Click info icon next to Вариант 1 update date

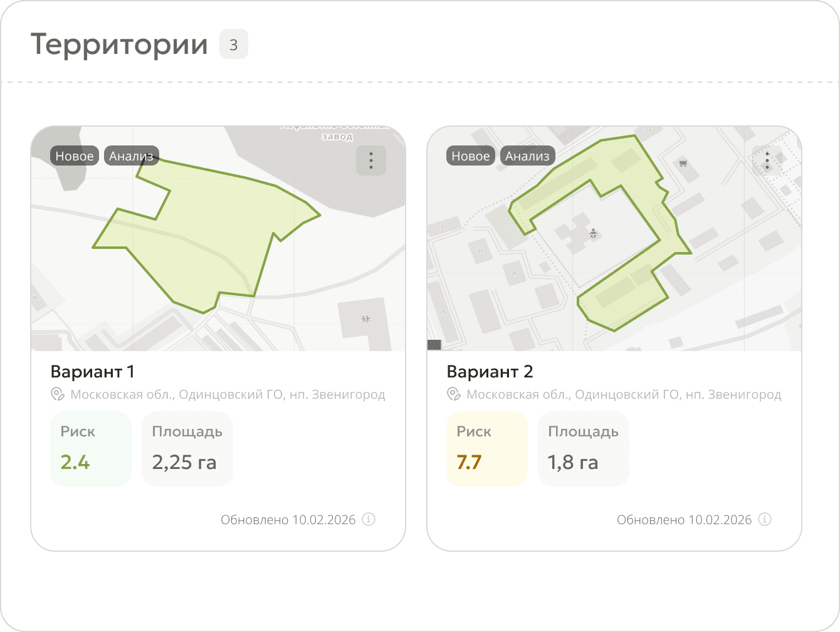[369, 519]
